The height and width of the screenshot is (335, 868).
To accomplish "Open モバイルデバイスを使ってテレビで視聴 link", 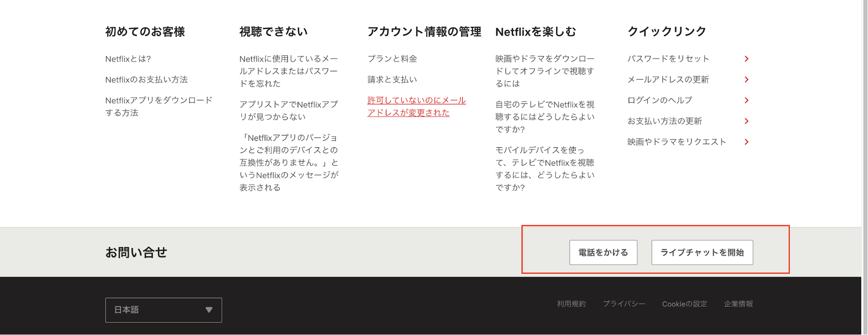I will pyautogui.click(x=545, y=169).
